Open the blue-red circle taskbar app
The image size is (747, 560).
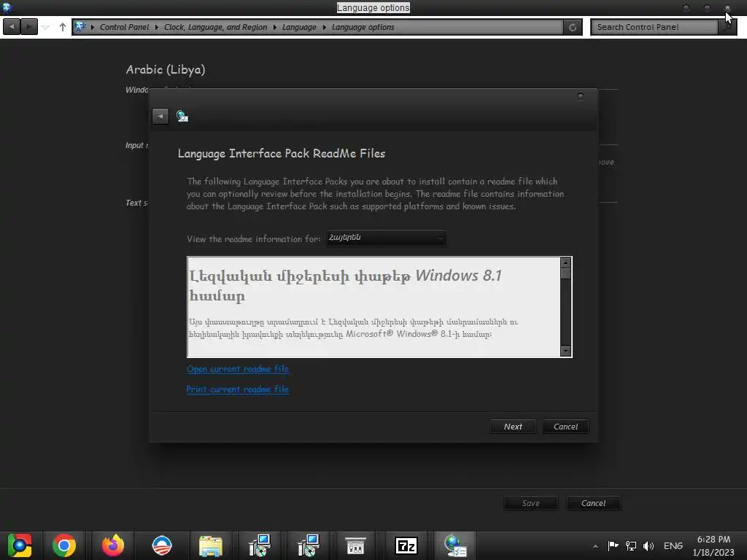161,545
